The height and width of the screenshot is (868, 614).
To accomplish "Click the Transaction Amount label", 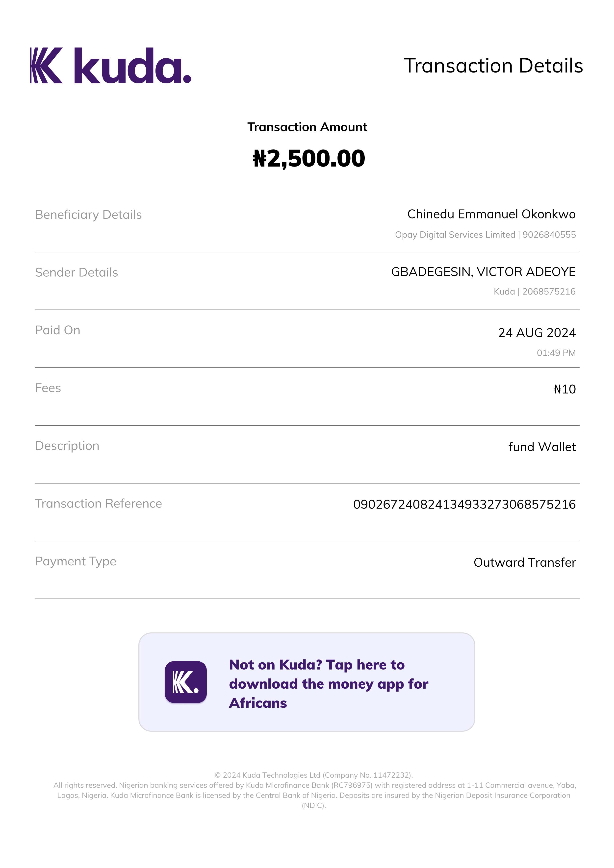I will 307,127.
